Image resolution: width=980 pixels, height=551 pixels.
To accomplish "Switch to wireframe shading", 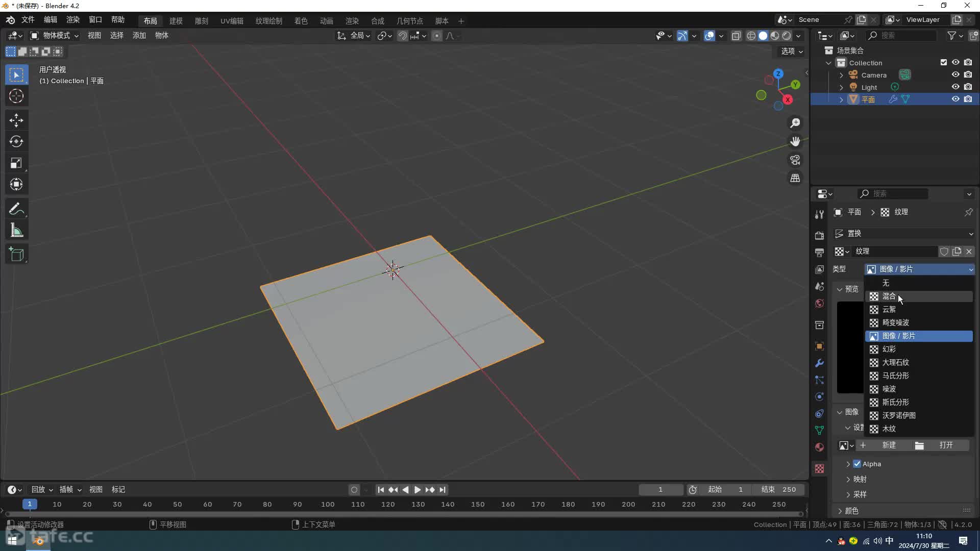I will pyautogui.click(x=751, y=36).
